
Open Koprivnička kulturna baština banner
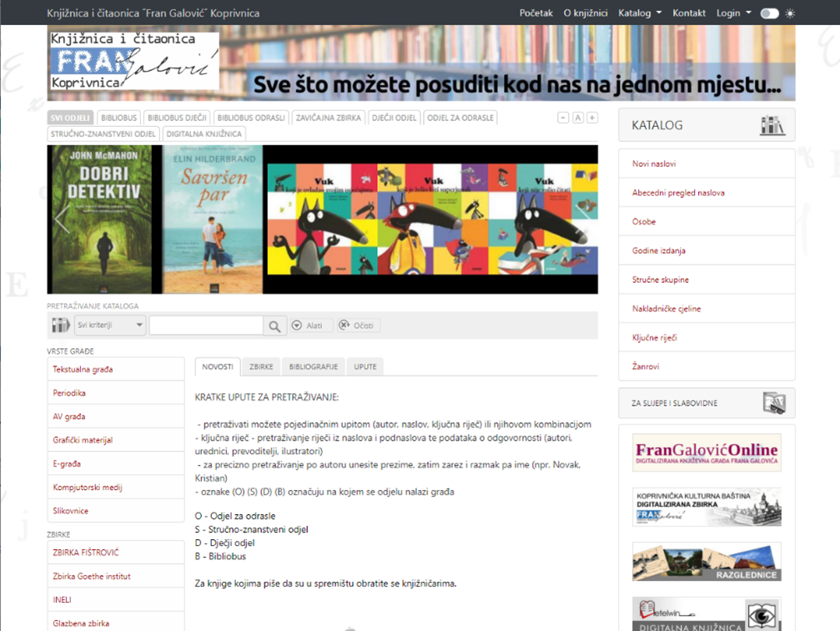click(707, 507)
